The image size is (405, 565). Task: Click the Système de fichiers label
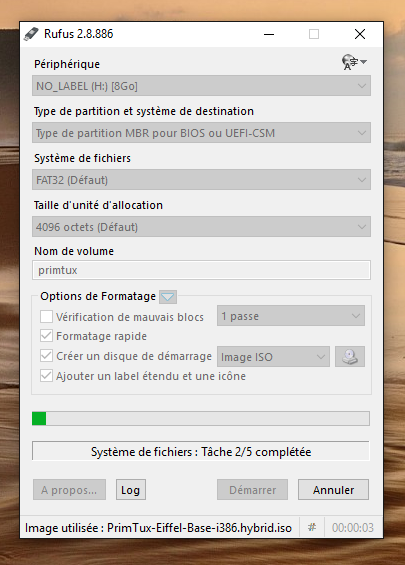82,158
